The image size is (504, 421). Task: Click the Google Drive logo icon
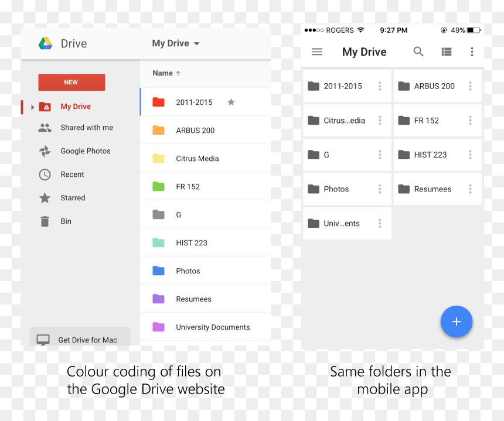45,43
